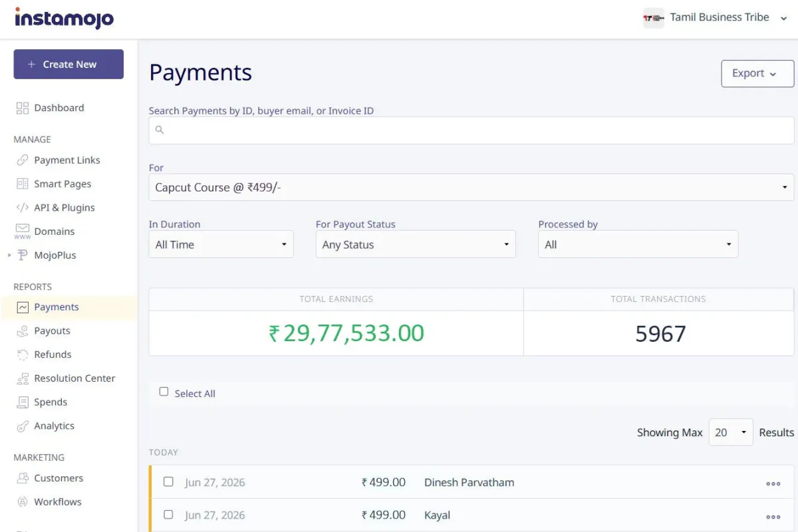Click the total transactions 5967 value
798x532 pixels.
pyautogui.click(x=660, y=334)
